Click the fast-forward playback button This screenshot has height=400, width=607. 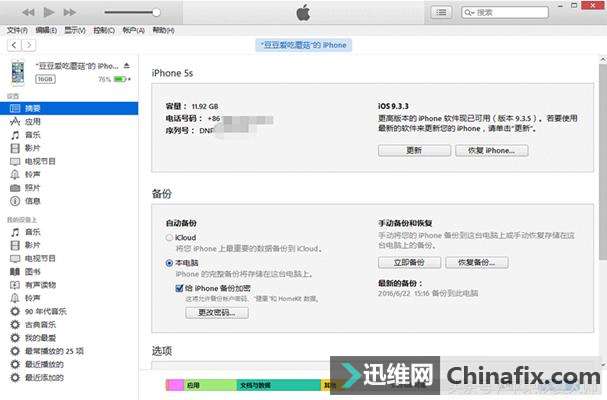tap(70, 12)
